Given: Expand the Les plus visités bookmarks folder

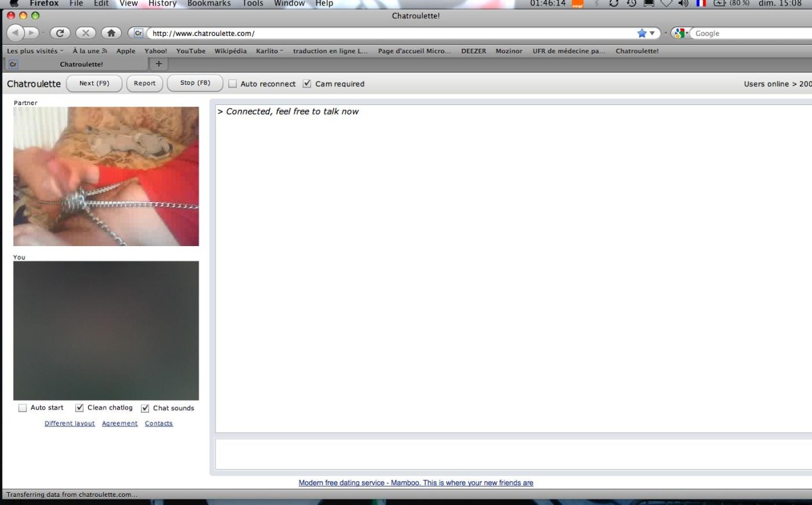Looking at the screenshot, I should (35, 51).
